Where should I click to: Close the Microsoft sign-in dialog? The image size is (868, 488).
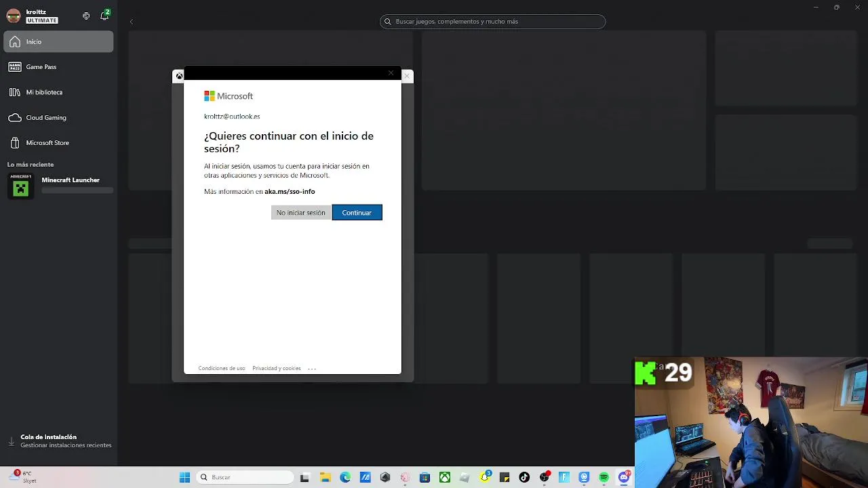pyautogui.click(x=391, y=73)
